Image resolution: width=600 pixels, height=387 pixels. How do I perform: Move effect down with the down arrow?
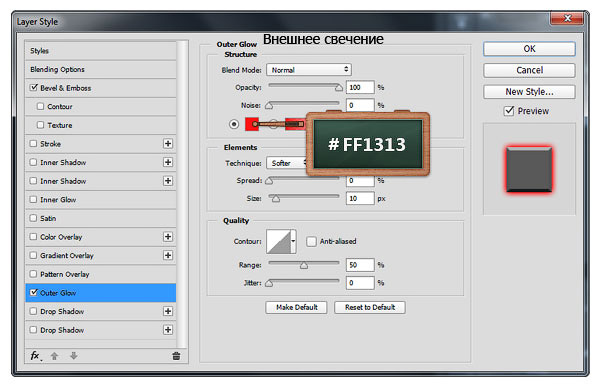[73, 356]
